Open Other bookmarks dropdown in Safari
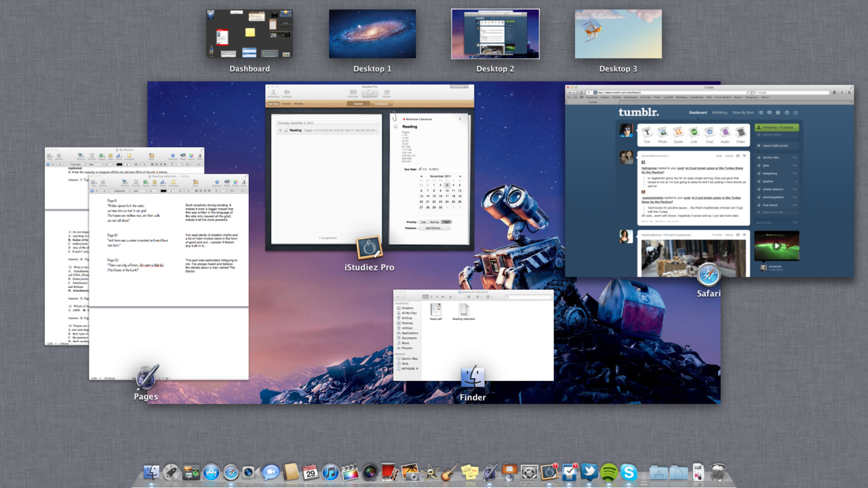868x488 pixels. tap(766, 97)
